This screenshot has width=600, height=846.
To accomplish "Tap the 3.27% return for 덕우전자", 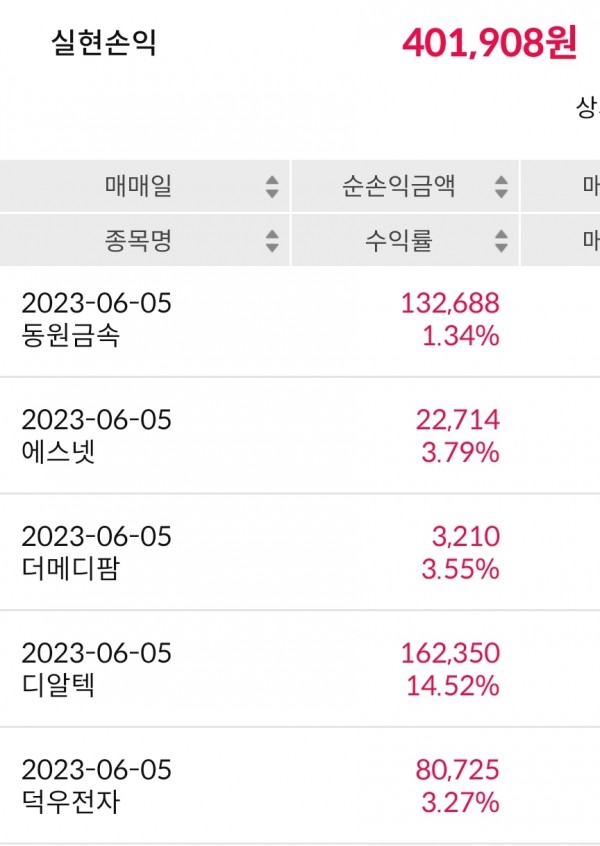I will [x=463, y=803].
